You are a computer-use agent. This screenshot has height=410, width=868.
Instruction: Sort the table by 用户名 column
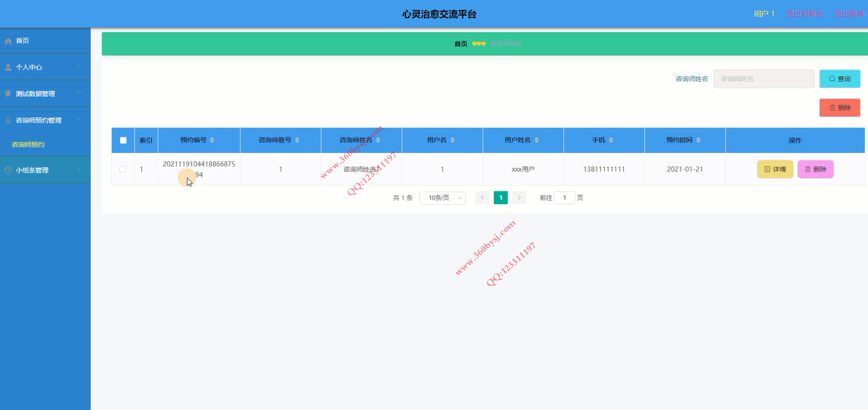pos(452,140)
